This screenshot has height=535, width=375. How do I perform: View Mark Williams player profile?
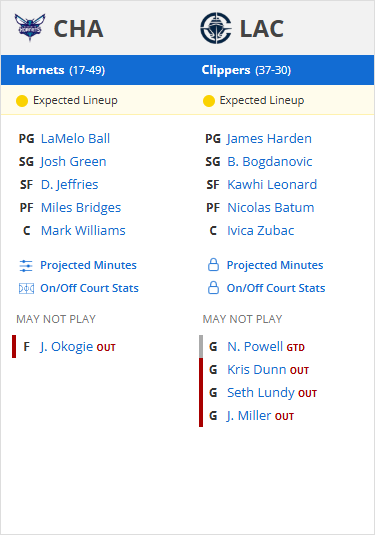[x=83, y=231]
